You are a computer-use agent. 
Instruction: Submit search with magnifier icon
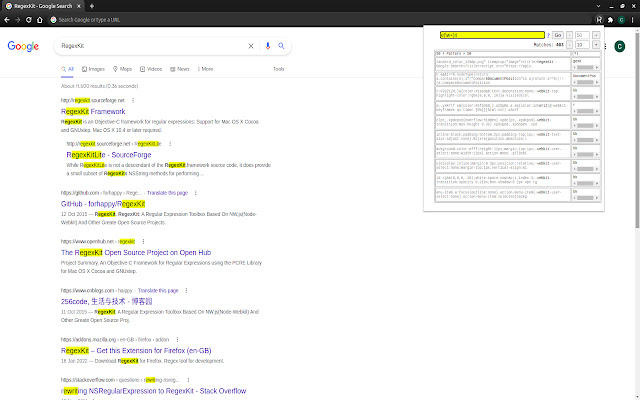pyautogui.click(x=281, y=46)
